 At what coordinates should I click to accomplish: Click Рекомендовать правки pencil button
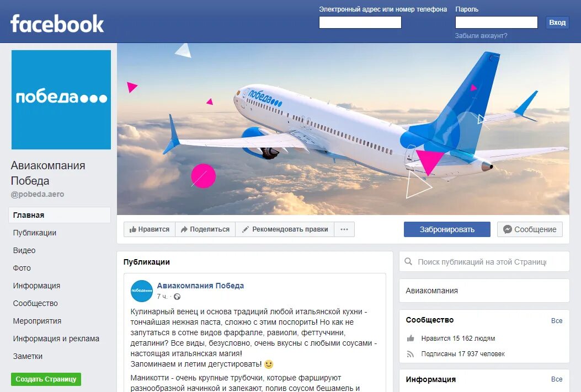tap(285, 229)
